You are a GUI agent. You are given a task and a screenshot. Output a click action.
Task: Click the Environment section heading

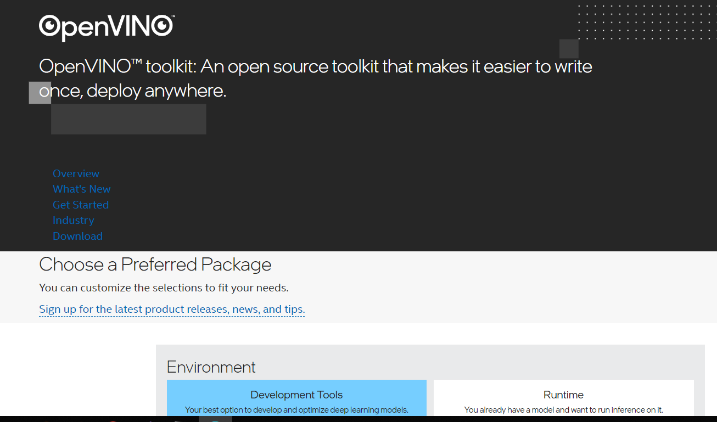coord(211,367)
